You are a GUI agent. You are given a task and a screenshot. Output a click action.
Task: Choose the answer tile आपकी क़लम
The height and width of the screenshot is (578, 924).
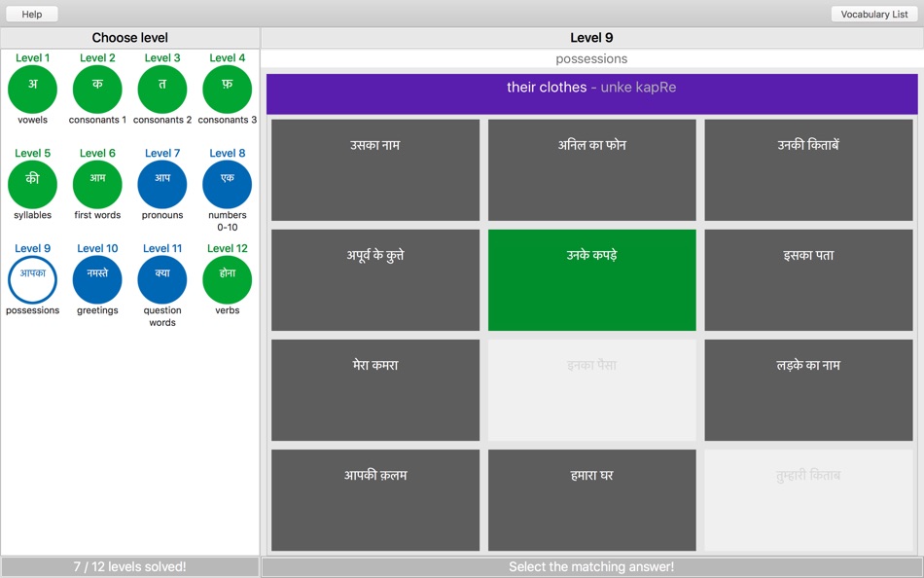tap(375, 500)
